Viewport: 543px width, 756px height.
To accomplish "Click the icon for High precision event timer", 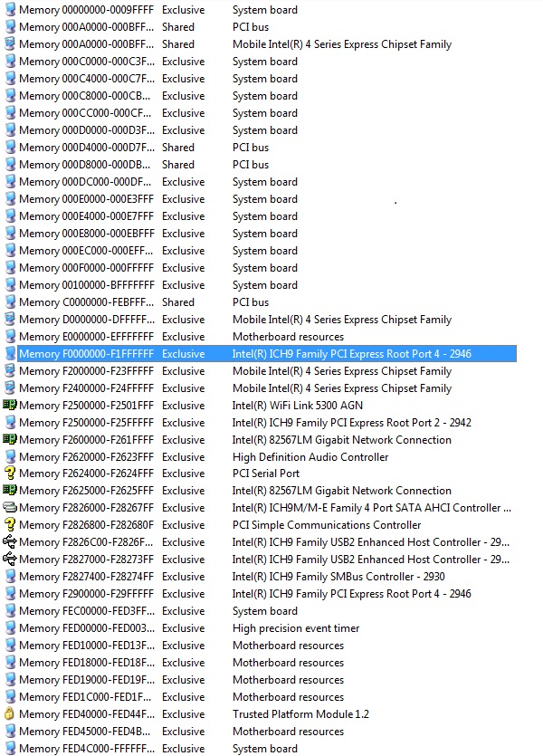I will (x=10, y=627).
